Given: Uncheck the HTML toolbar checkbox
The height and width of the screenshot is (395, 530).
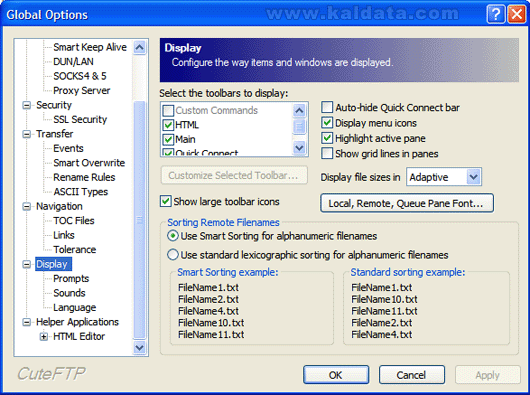Looking at the screenshot, I should tap(168, 125).
